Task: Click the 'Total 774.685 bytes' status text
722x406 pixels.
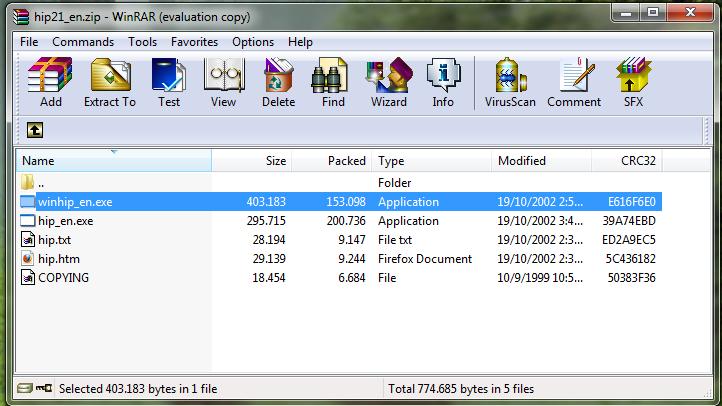Action: click(x=461, y=389)
